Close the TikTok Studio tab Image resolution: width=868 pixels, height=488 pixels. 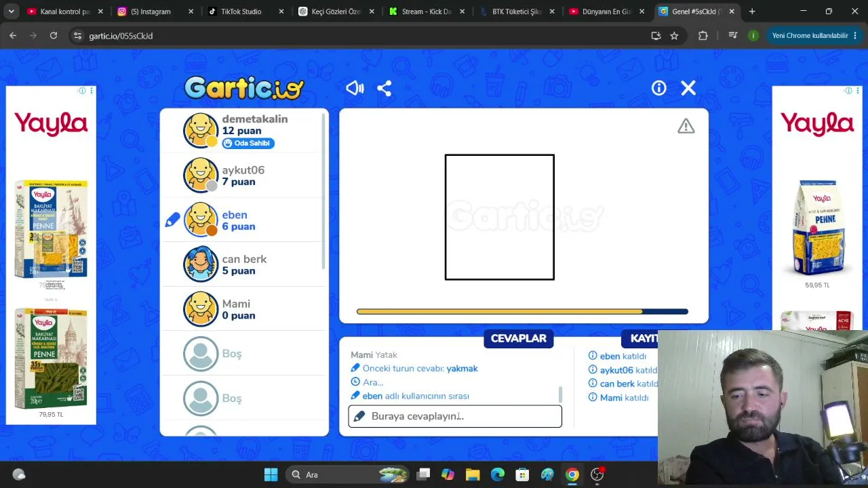point(281,12)
